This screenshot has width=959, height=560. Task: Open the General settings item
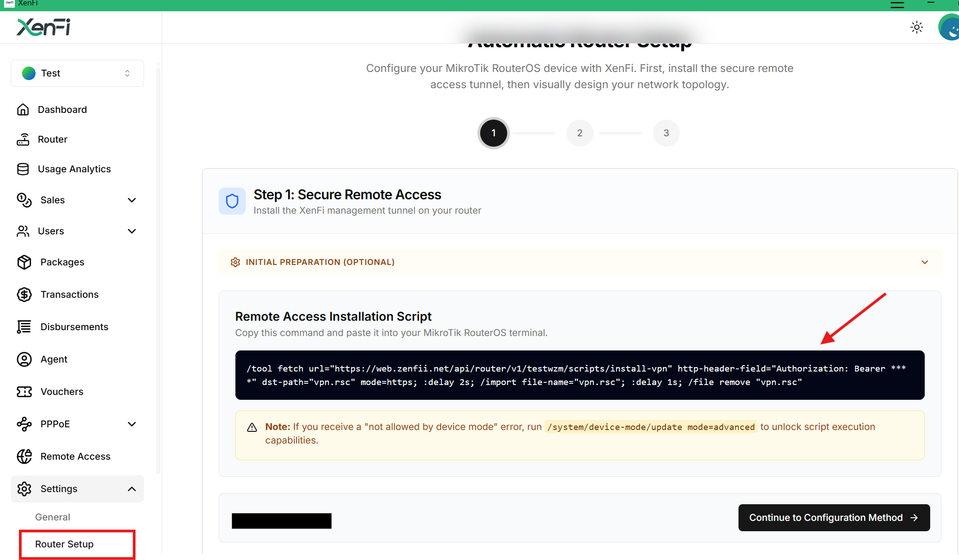[x=53, y=517]
